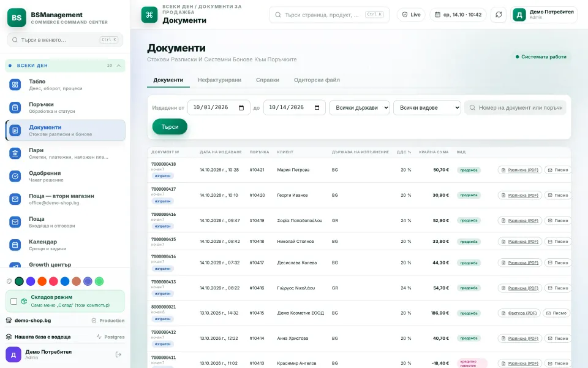Enable the Складов режим checkbox
The image size is (588, 368).
coord(14,301)
